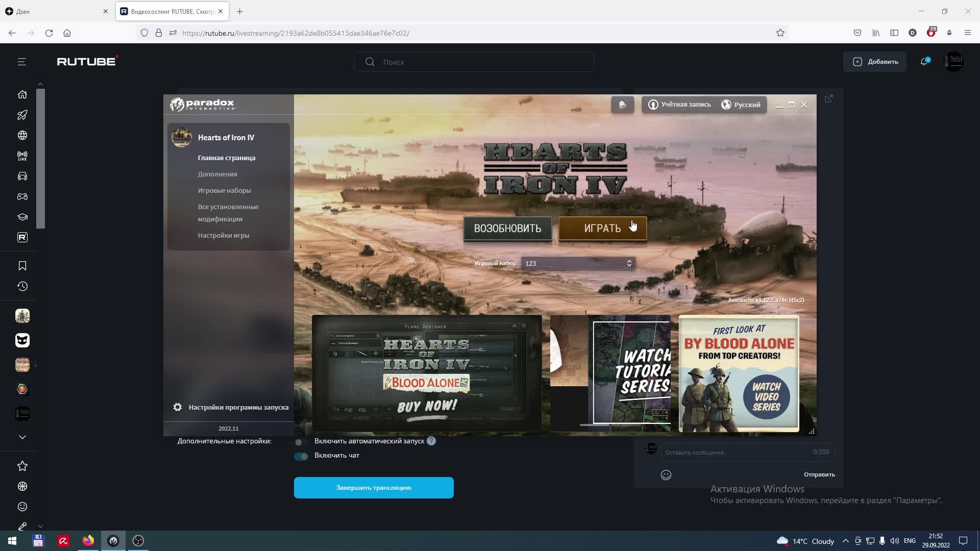Open watch history clock icon

point(22,286)
